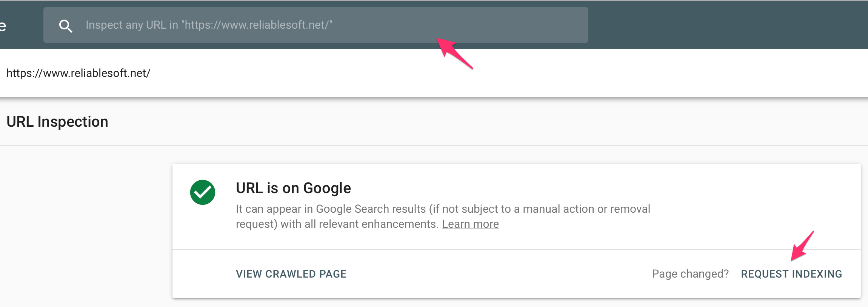Click the partial logo letter at top-left
Image resolution: width=868 pixels, height=307 pixels.
3,26
